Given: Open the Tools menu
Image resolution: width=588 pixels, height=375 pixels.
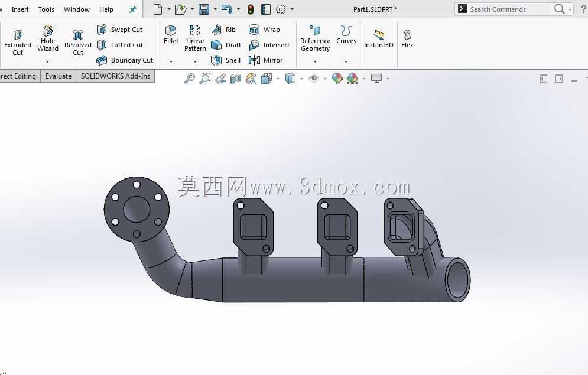Looking at the screenshot, I should (x=46, y=9).
